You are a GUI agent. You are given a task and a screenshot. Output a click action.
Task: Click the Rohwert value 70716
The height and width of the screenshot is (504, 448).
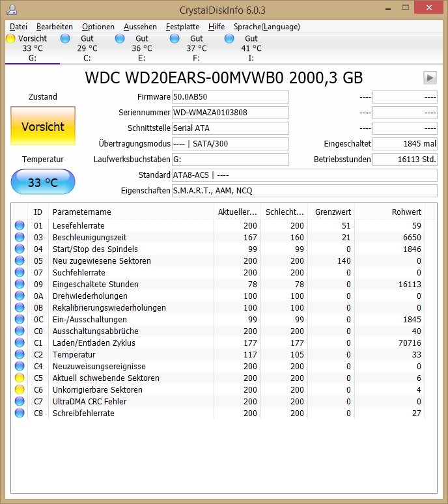click(410, 343)
